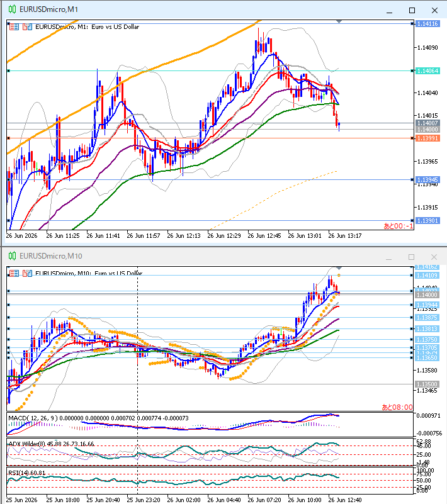
Task: Click '26 Jun 12:45' on M1 time axis
Action: (264, 236)
